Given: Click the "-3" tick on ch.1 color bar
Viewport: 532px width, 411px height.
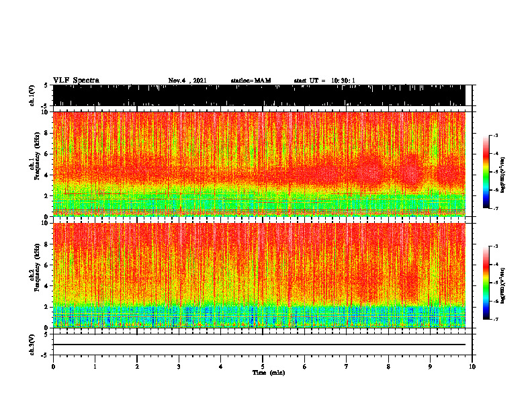Looking at the screenshot, I should point(496,136).
